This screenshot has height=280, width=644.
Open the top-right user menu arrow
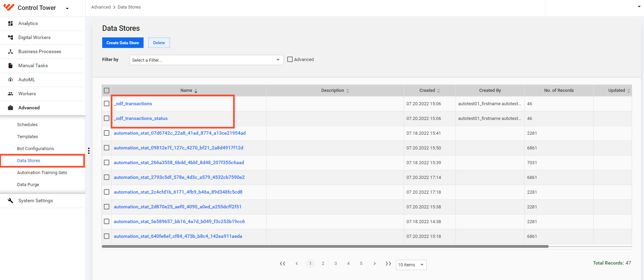pos(639,7)
